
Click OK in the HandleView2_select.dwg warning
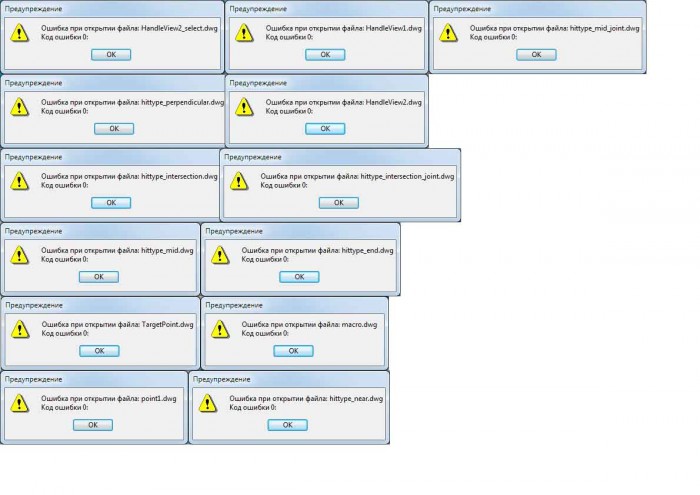111,54
